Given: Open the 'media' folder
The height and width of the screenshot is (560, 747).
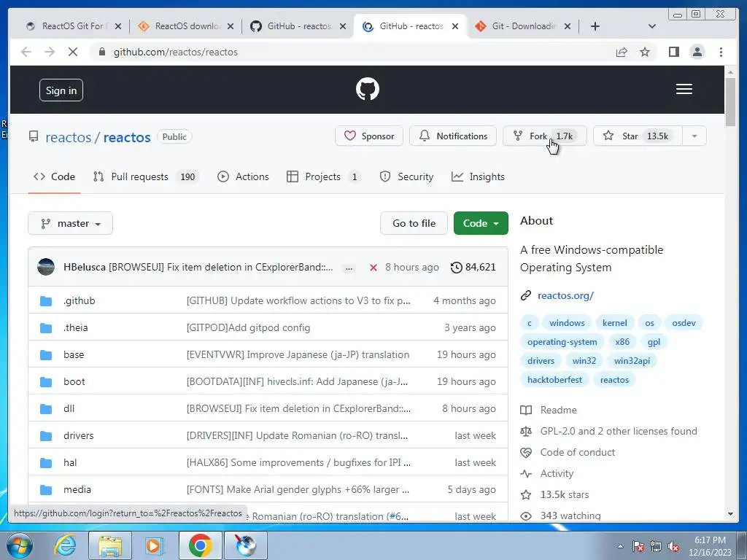Looking at the screenshot, I should point(77,489).
